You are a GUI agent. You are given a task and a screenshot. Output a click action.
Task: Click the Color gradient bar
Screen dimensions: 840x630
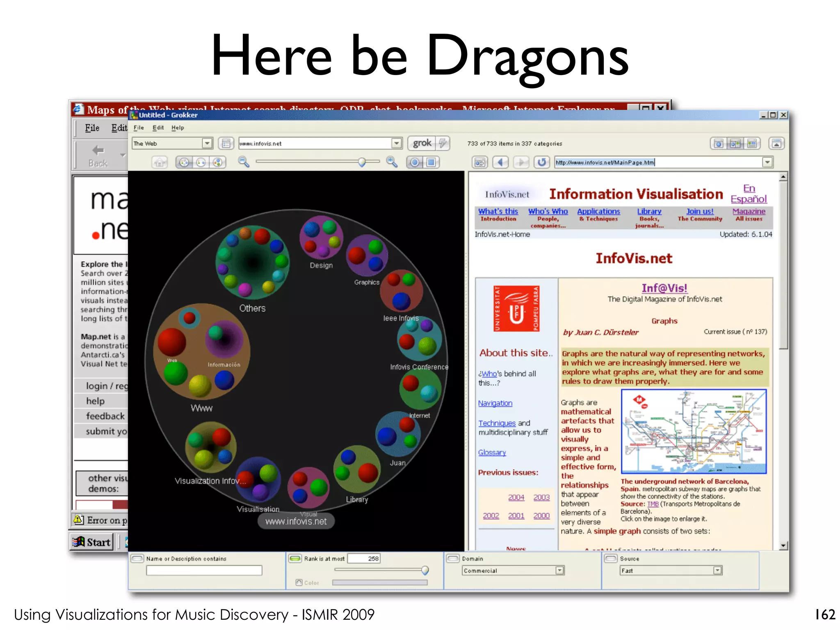pyautogui.click(x=380, y=582)
